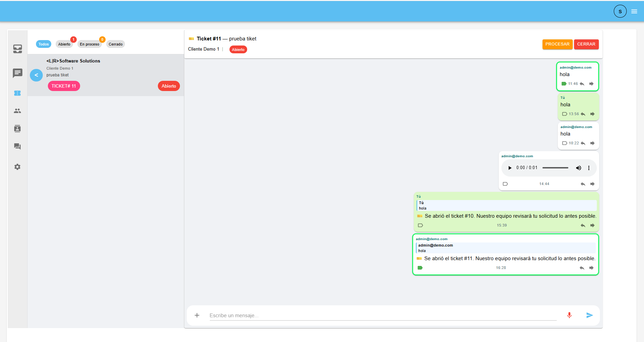This screenshot has width=644, height=342.
Task: Toggle the tag label on 13:56 hola message
Action: point(565,114)
